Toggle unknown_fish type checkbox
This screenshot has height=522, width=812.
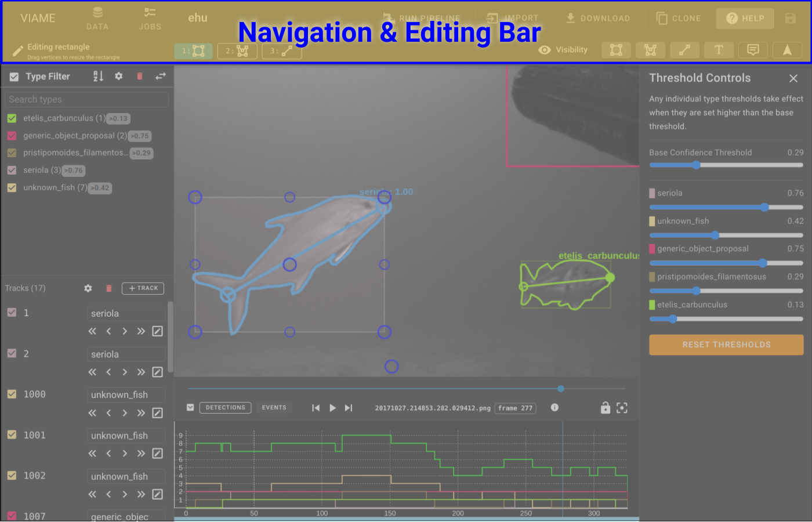(x=12, y=188)
